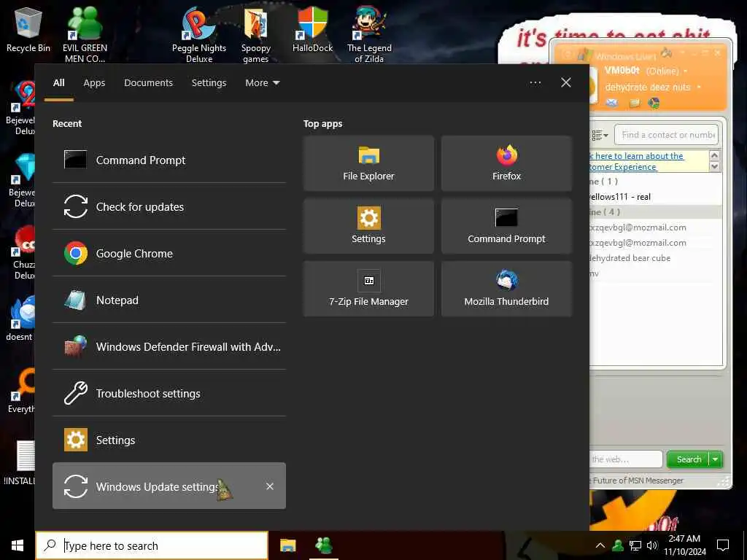Open Recycle Bin desktop icon

28,31
